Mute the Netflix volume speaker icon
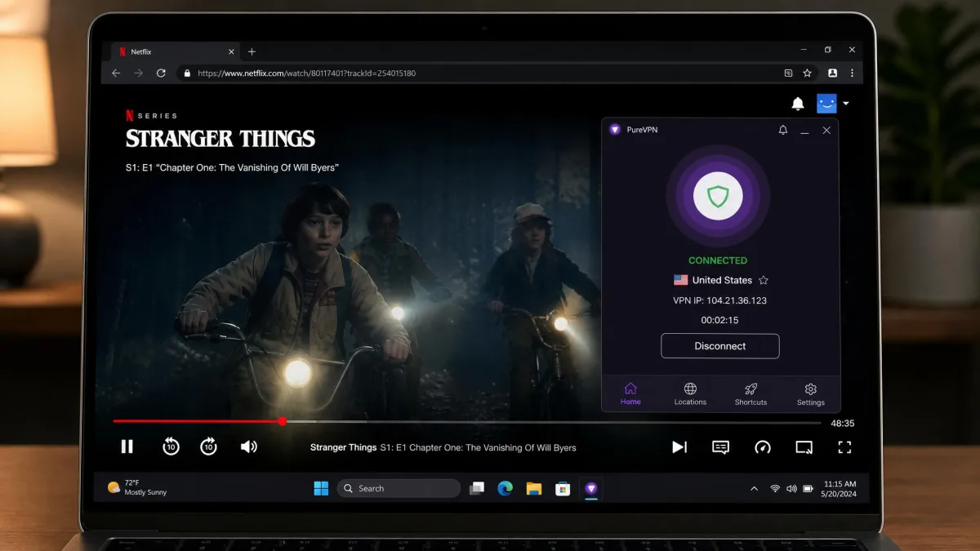This screenshot has height=551, width=980. pos(249,447)
